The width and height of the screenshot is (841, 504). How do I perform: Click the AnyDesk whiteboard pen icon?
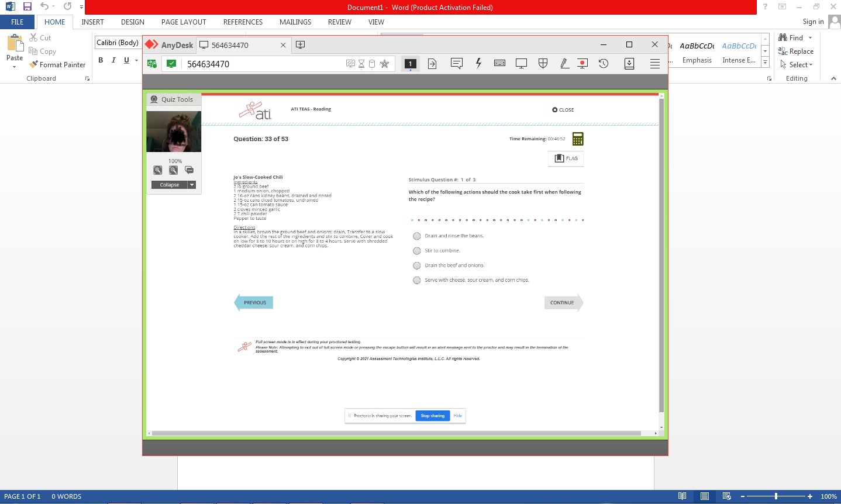[564, 64]
